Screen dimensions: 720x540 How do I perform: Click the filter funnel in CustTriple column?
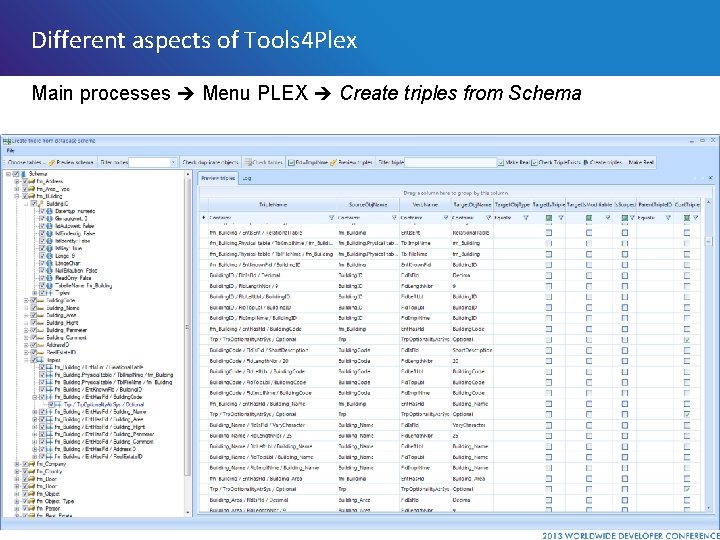[696, 218]
